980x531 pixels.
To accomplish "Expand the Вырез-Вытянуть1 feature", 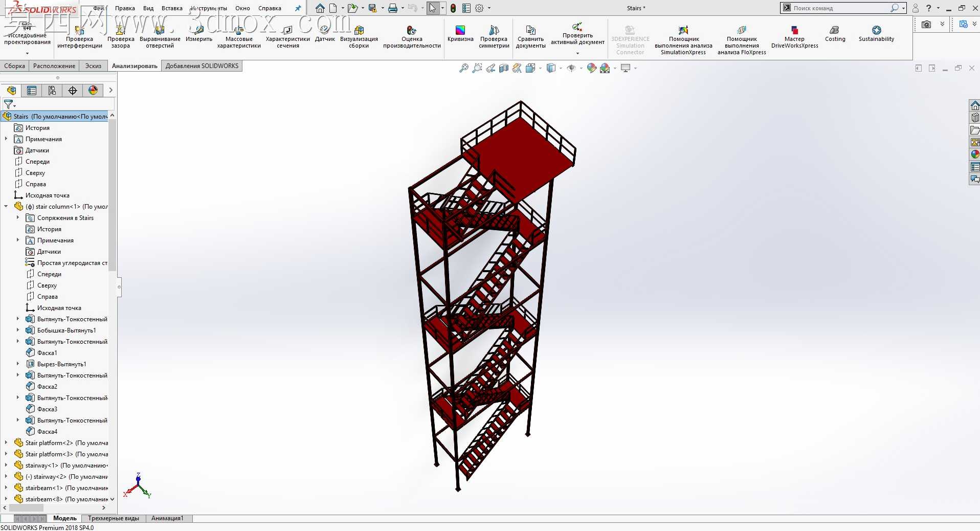I will tap(18, 364).
